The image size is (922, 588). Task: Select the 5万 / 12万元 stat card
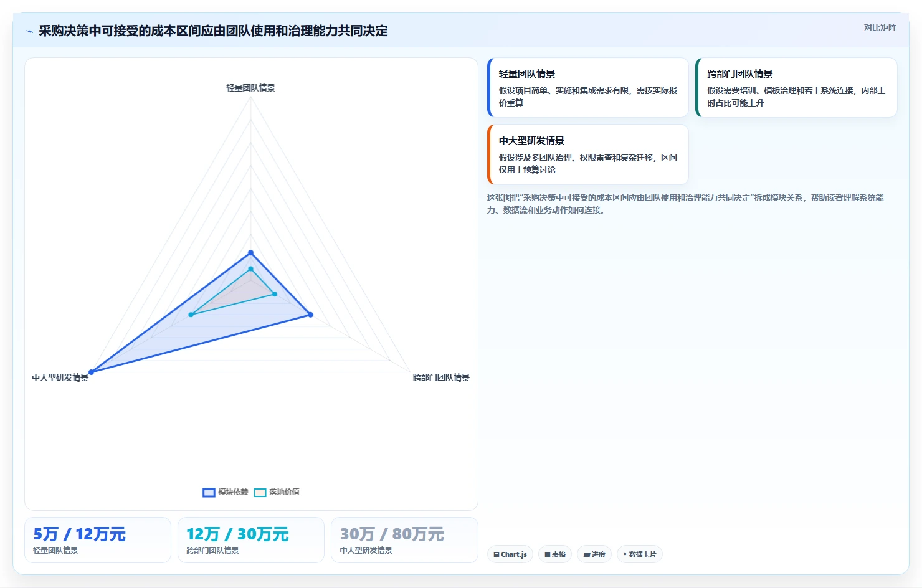(x=98, y=540)
